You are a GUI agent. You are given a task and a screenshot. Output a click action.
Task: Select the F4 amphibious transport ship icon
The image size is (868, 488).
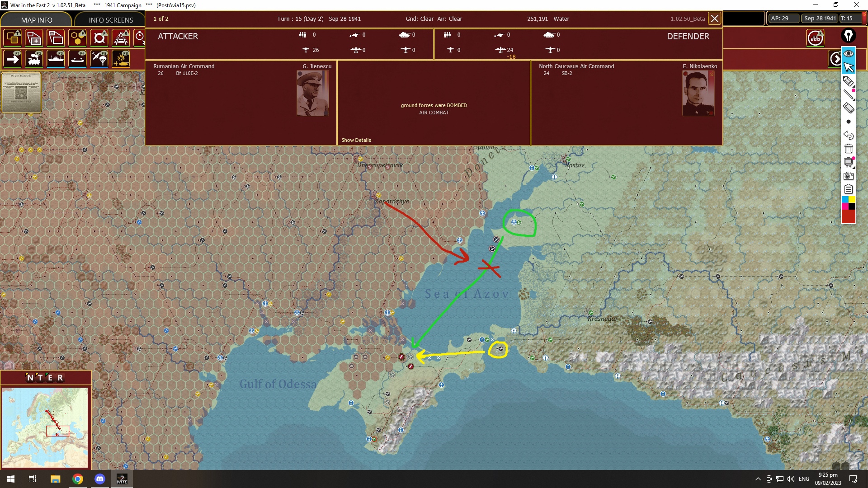[x=78, y=59]
